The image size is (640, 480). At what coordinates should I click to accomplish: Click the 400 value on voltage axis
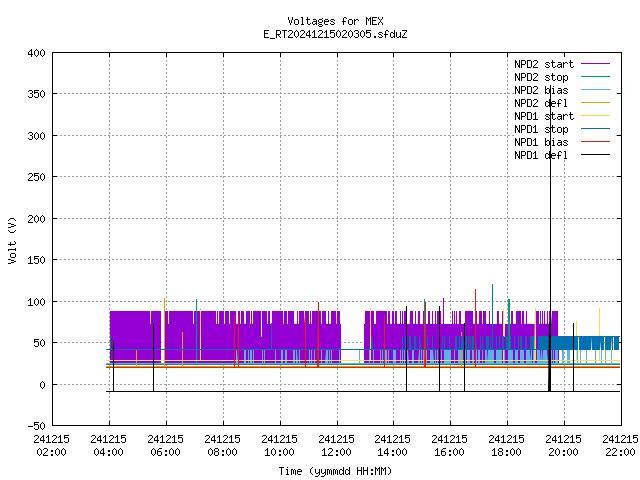point(36,53)
